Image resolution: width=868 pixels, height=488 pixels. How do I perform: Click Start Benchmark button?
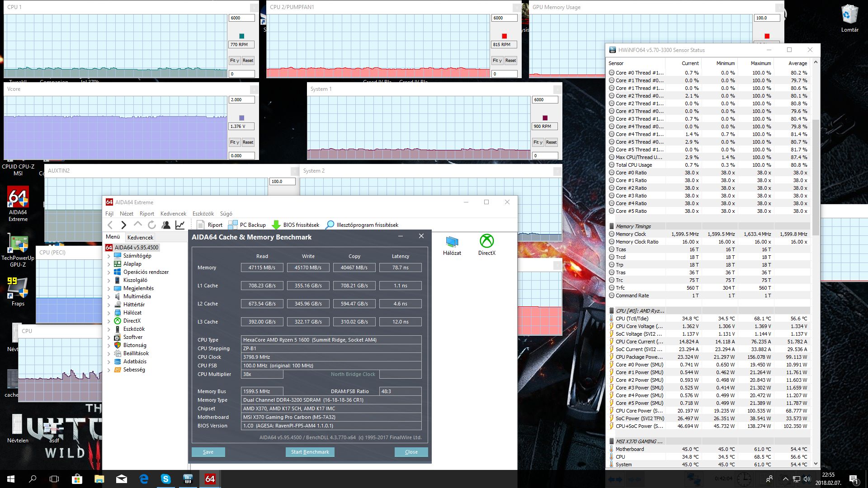310,452
